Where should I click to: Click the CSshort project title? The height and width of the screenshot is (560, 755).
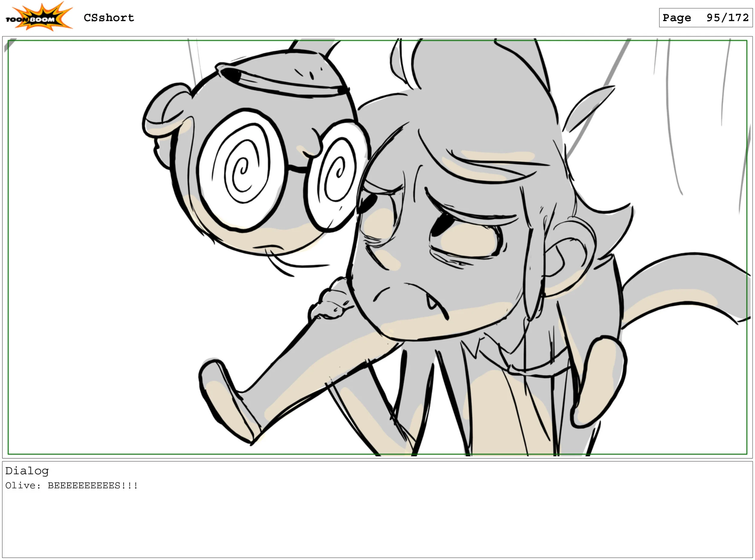109,18
